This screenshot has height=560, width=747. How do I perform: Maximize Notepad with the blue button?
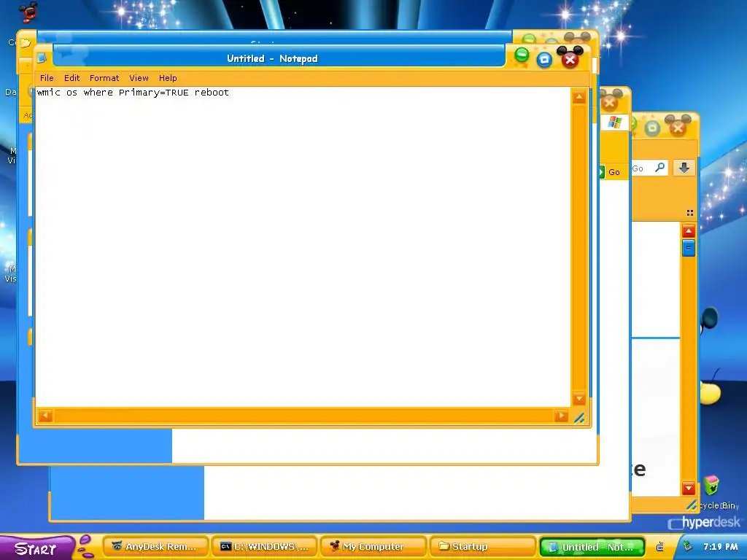click(x=544, y=60)
